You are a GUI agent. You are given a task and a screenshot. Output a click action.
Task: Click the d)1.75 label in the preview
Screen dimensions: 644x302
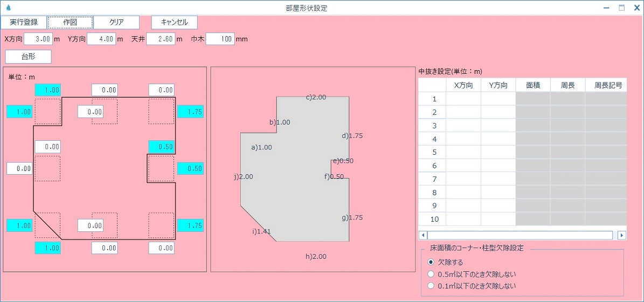(352, 135)
